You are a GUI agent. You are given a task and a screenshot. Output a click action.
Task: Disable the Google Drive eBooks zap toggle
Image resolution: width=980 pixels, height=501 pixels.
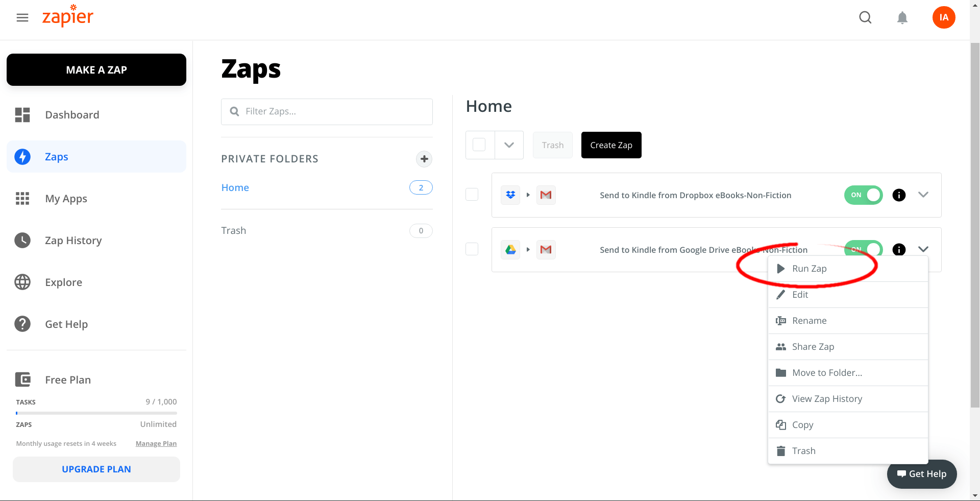pos(863,249)
